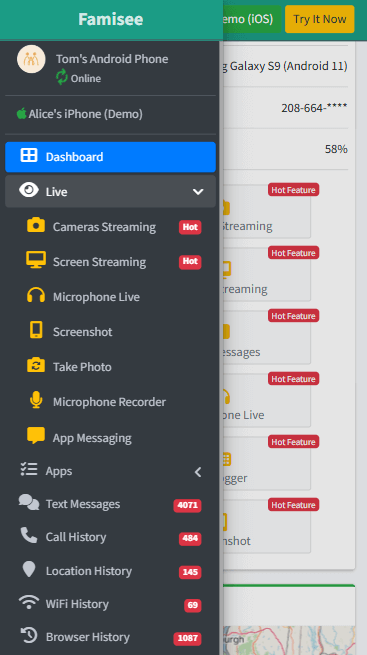Click the Cameras Streaming camera icon
367x655 pixels.
(36, 225)
